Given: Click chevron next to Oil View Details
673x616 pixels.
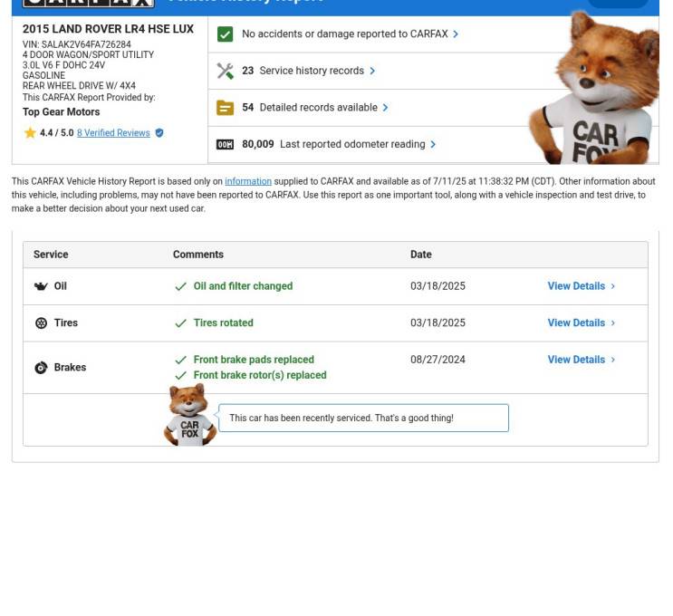Looking at the screenshot, I should 613,286.
